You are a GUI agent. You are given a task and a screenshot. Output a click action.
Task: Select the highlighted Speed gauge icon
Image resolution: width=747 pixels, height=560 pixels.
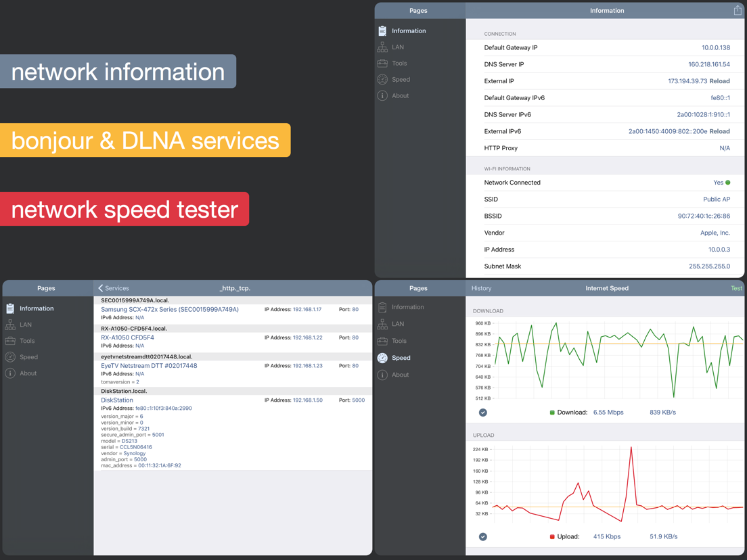click(382, 358)
